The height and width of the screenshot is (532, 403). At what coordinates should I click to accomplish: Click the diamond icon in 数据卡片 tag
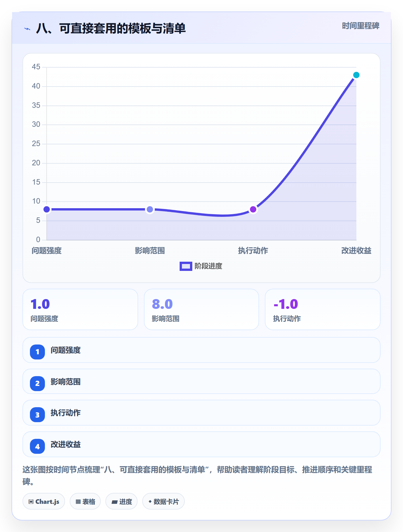pyautogui.click(x=150, y=501)
